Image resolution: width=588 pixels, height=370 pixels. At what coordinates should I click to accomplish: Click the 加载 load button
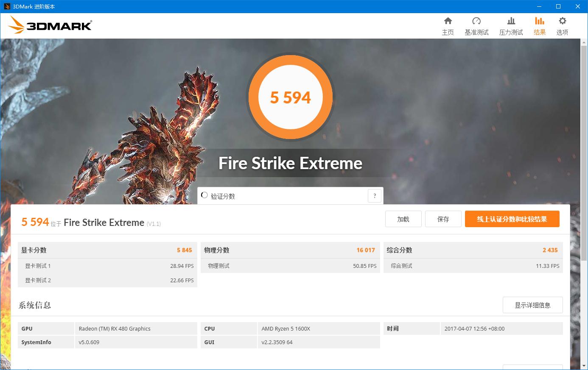(403, 219)
